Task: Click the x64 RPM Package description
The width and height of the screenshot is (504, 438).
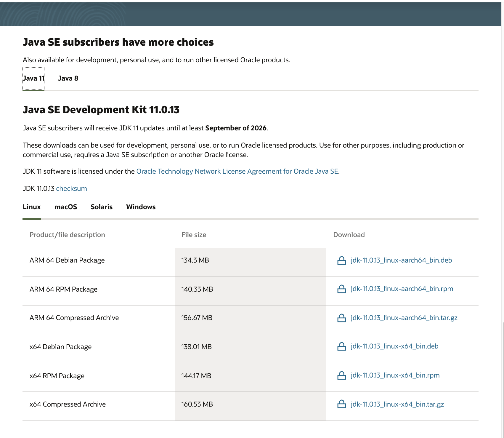Action: [57, 376]
